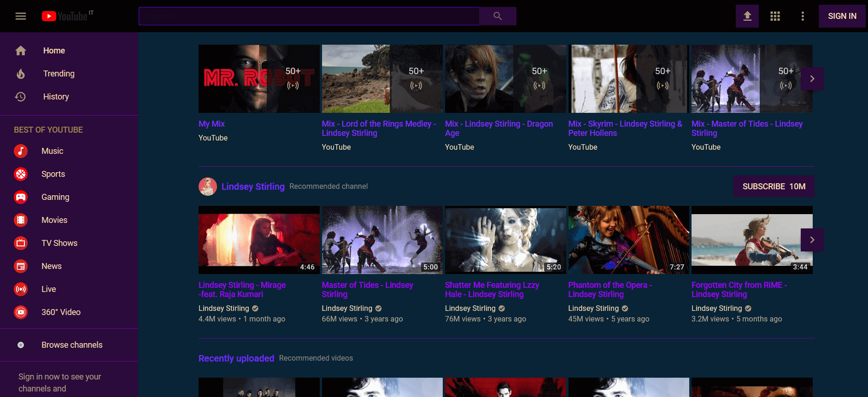Click the Home house icon
The height and width of the screenshot is (397, 868).
[21, 51]
